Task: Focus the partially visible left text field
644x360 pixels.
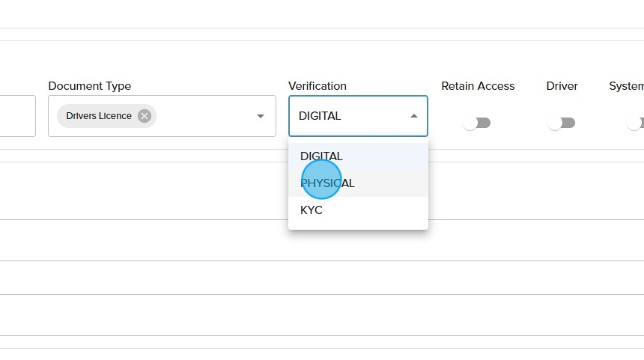Action: pyautogui.click(x=16, y=116)
